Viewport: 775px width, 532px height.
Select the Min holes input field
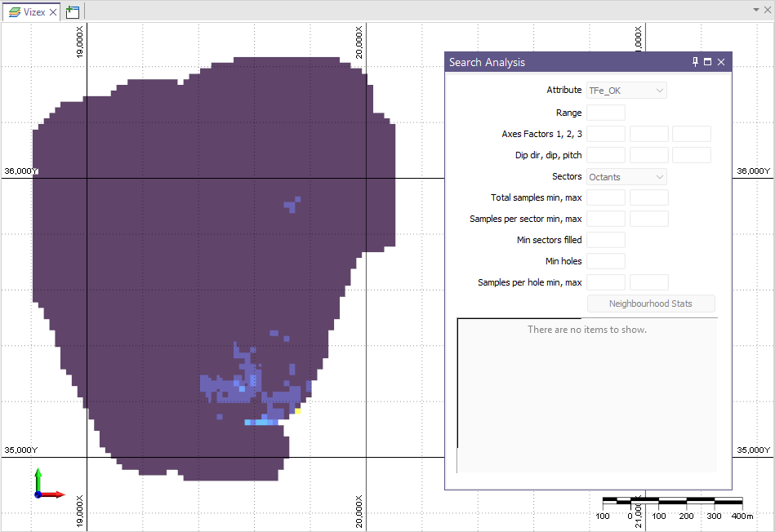coord(606,261)
